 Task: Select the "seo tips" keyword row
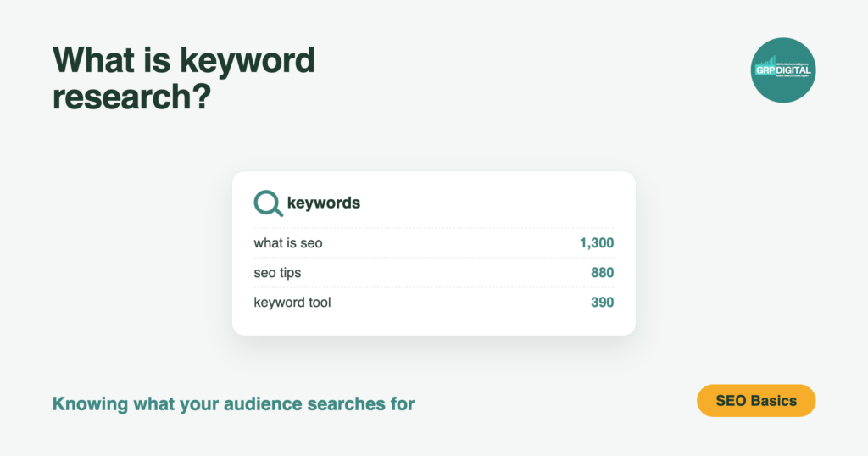point(433,273)
